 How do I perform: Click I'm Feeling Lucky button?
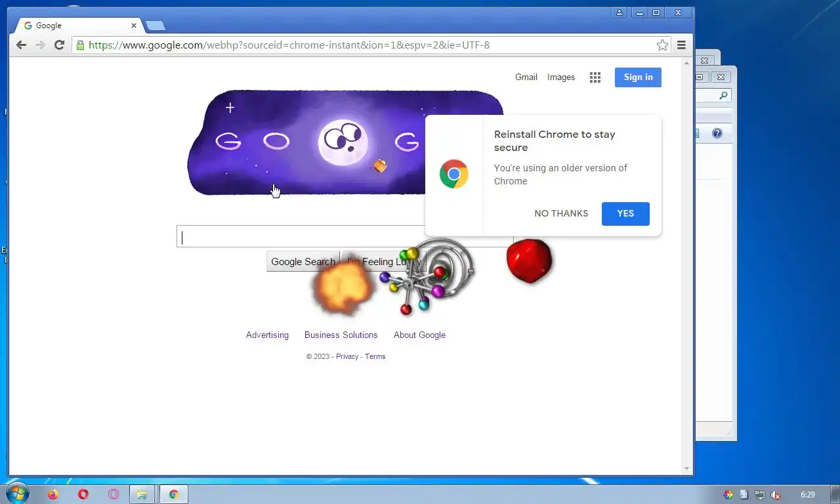point(385,261)
